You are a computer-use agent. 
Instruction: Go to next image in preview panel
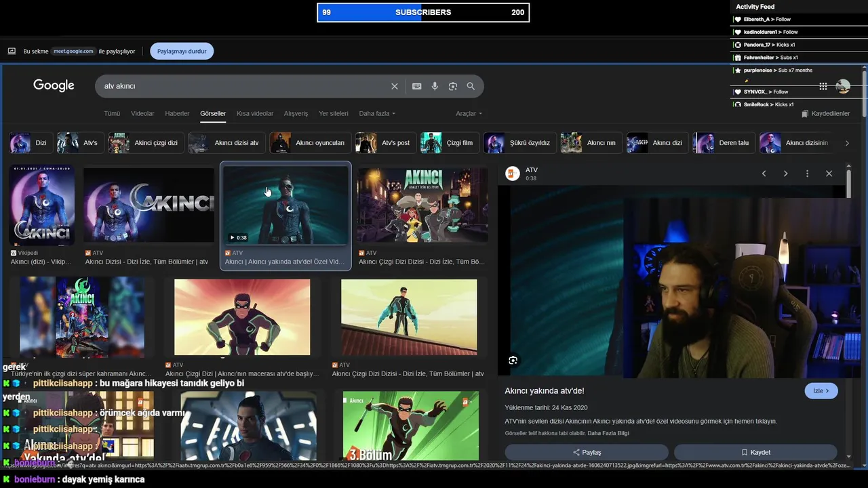click(785, 174)
